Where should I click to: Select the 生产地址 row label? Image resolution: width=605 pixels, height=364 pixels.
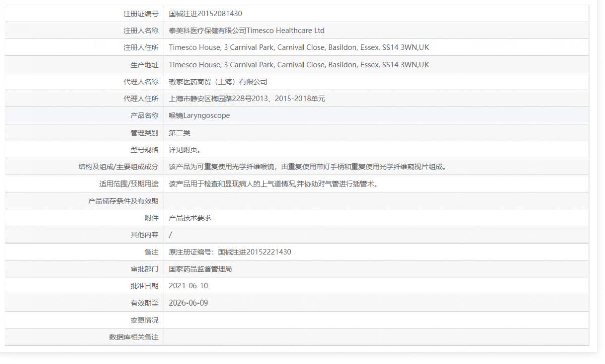[x=145, y=64]
